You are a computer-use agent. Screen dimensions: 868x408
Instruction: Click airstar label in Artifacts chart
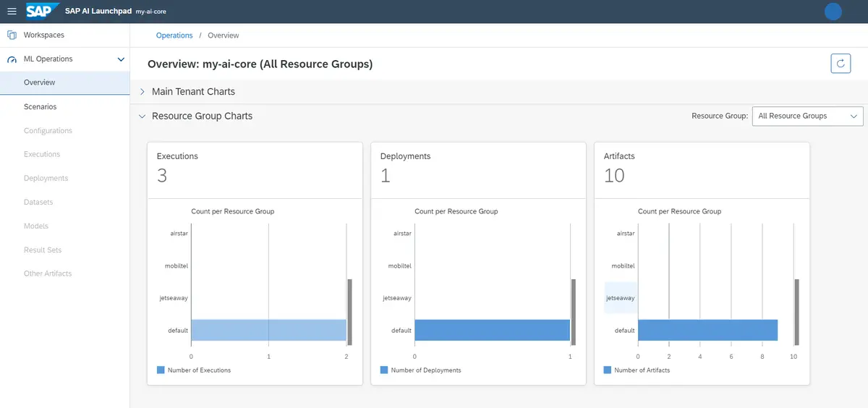point(626,234)
